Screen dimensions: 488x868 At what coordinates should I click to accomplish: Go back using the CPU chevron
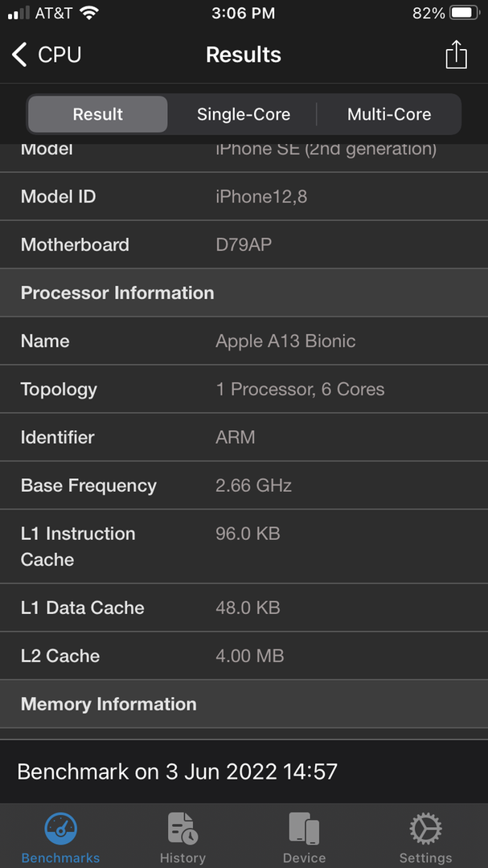click(19, 55)
